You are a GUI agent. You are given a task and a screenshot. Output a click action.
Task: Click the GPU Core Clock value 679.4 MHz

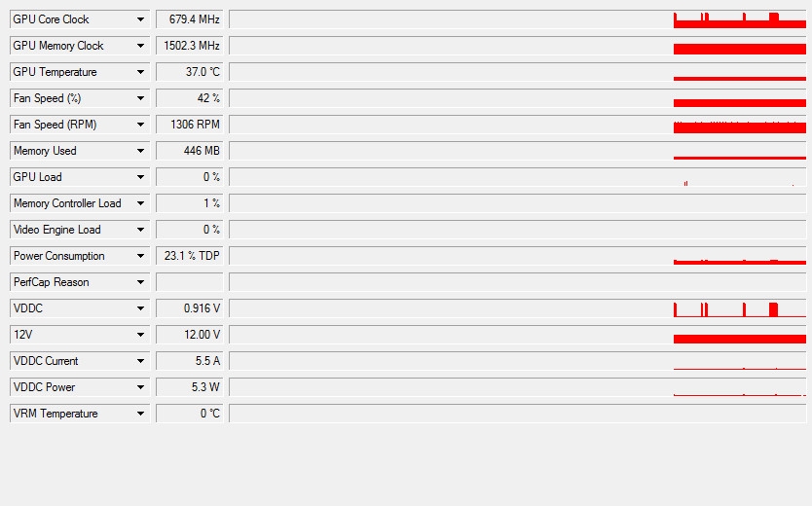[x=190, y=19]
